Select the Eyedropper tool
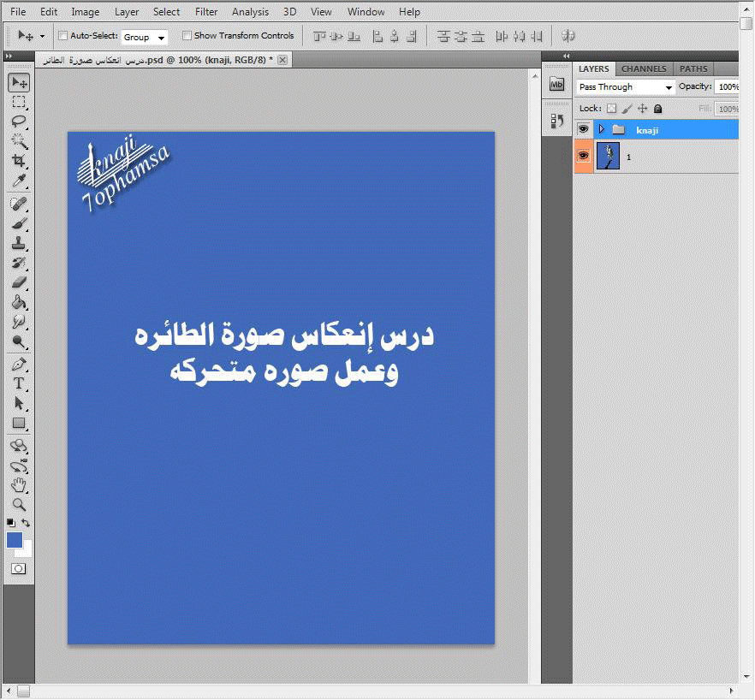This screenshot has height=700, width=755. click(19, 181)
